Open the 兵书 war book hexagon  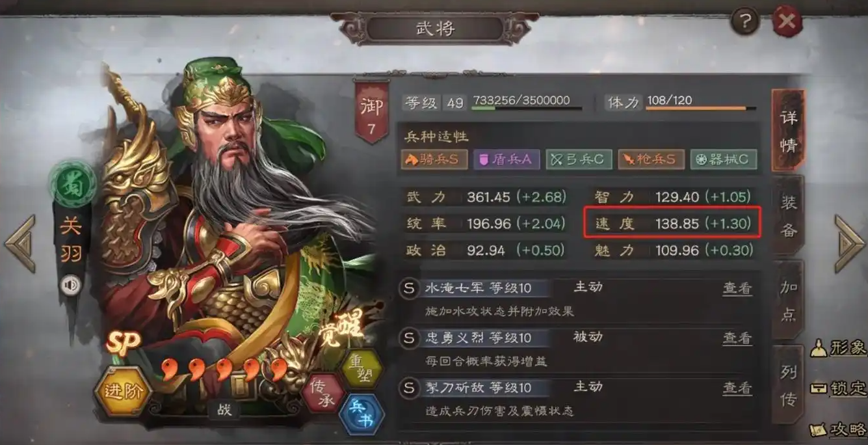(362, 414)
